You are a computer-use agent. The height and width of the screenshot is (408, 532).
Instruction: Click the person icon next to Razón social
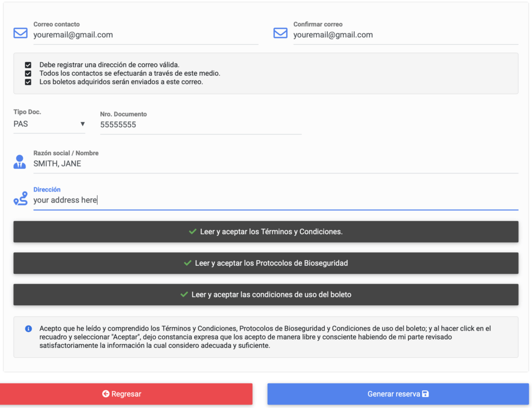(20, 161)
